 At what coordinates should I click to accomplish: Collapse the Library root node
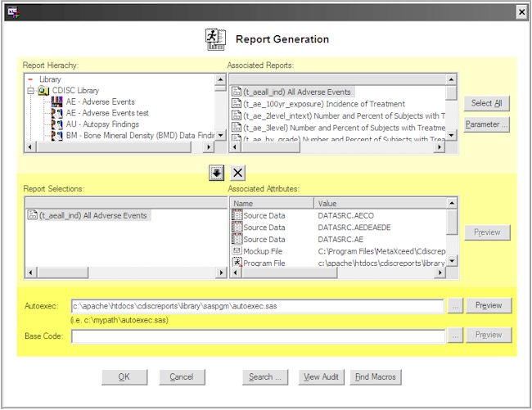(x=30, y=79)
